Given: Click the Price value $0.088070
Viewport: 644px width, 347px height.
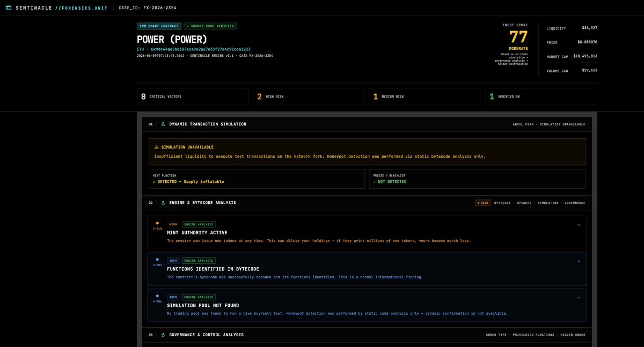Looking at the screenshot, I should (587, 42).
